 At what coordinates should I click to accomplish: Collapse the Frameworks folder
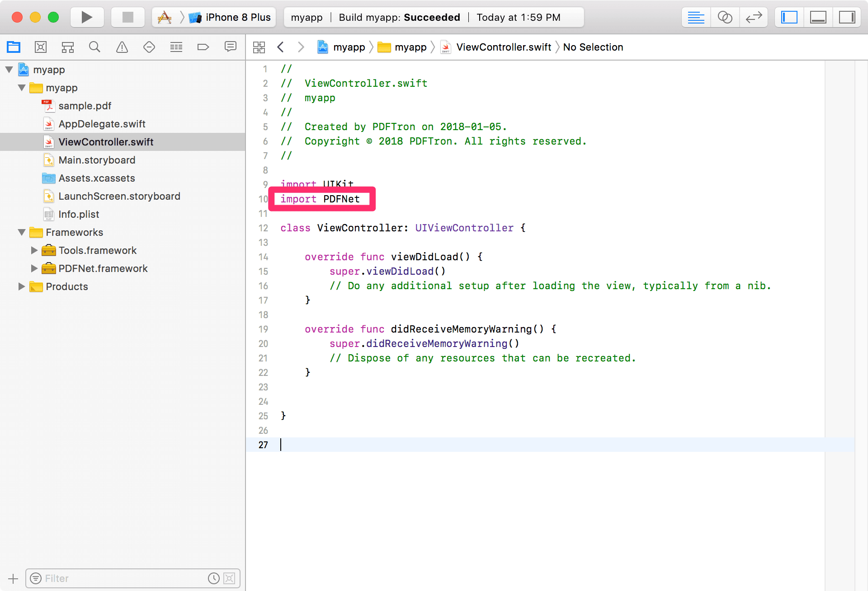21,232
